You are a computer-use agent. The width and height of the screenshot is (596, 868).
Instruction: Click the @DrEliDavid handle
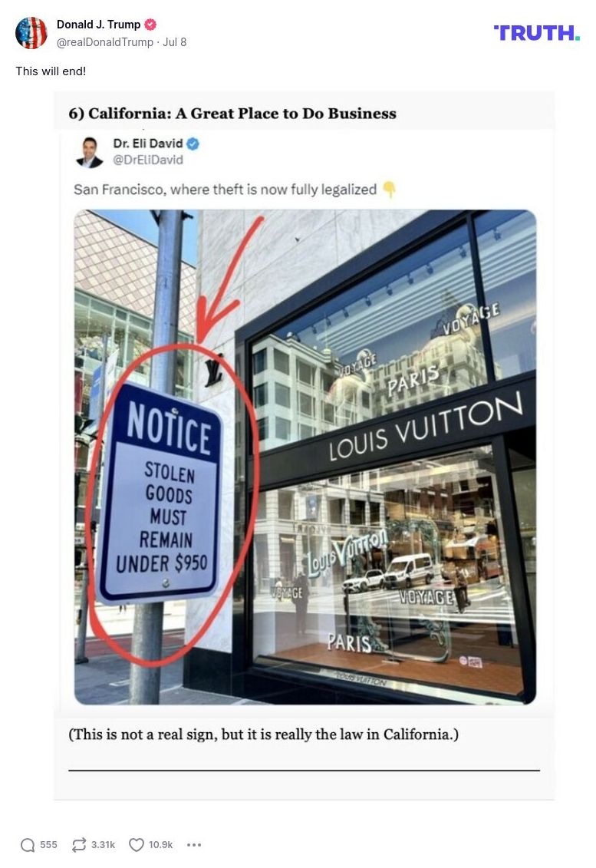click(148, 160)
